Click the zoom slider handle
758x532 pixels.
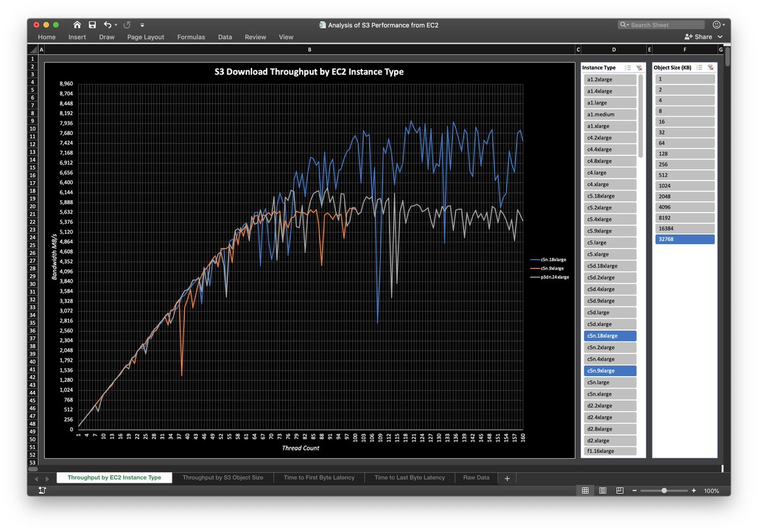[x=664, y=490]
